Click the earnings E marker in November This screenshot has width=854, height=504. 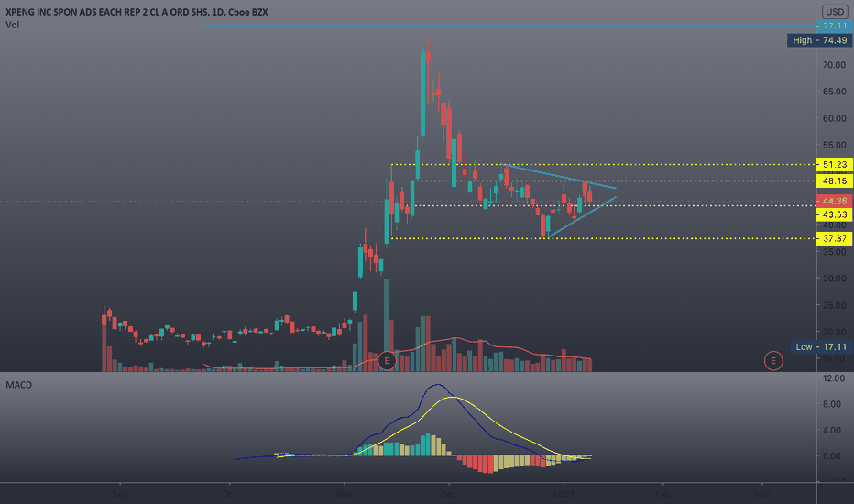coord(387,361)
